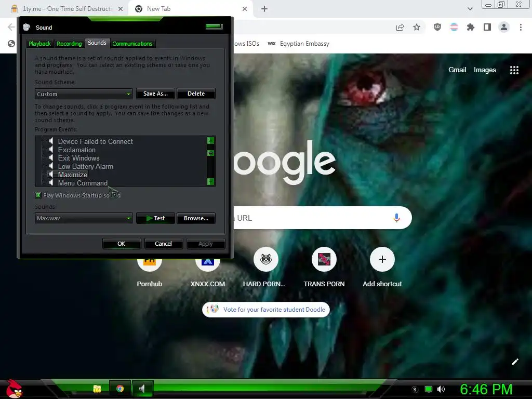Select the Low Battery Alarm event
The height and width of the screenshot is (399, 532).
pyautogui.click(x=86, y=167)
